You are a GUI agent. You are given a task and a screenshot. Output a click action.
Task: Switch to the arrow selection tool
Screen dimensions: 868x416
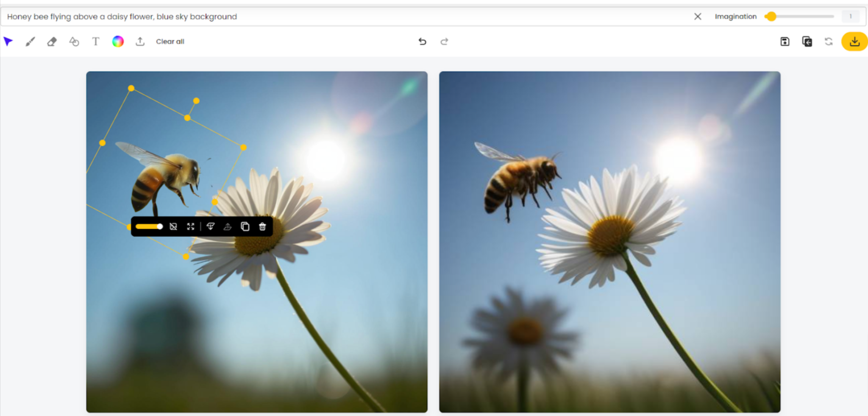(x=8, y=41)
